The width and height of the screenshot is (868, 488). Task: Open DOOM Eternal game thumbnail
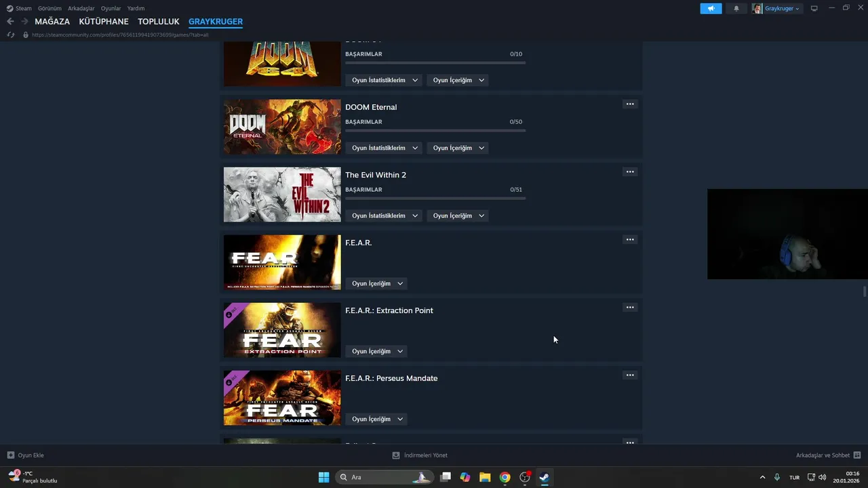pyautogui.click(x=282, y=127)
